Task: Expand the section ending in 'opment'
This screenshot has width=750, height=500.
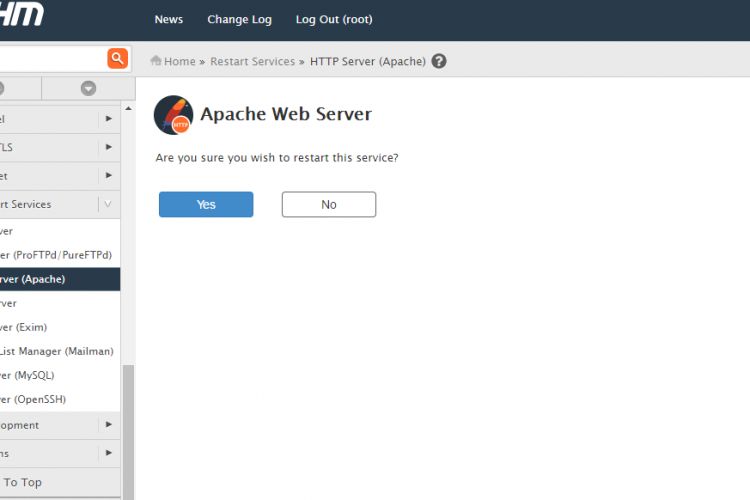Action: (x=109, y=424)
